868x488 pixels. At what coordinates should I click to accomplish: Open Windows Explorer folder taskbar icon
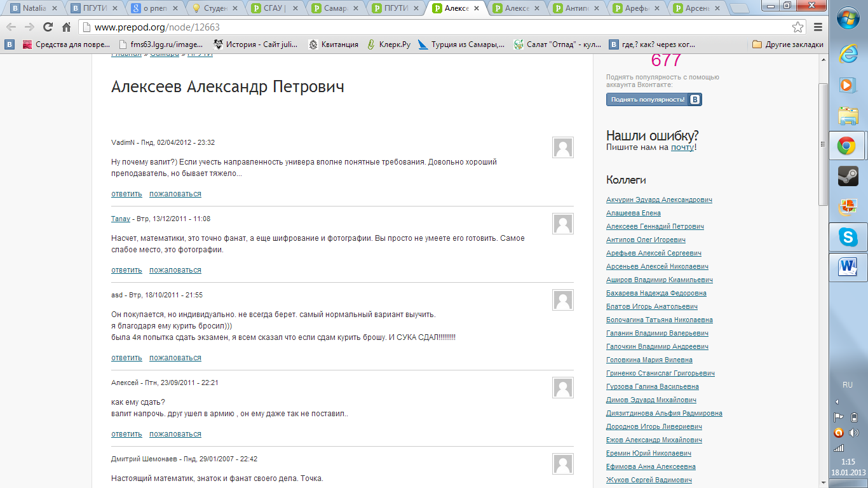point(848,116)
